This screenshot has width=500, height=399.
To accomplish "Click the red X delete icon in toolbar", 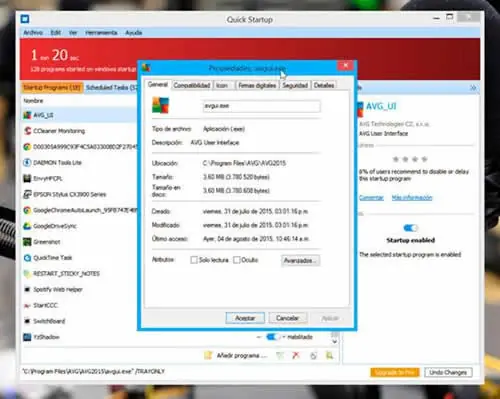I will 296,356.
